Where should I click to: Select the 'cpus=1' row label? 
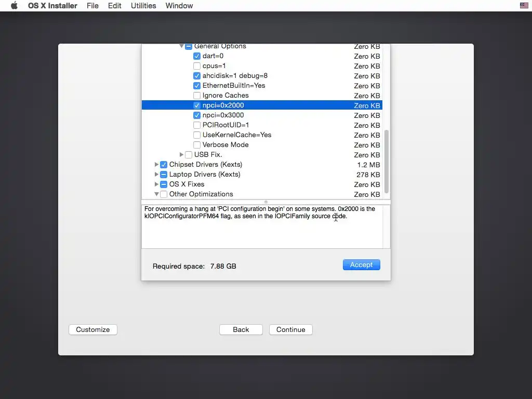tap(214, 66)
